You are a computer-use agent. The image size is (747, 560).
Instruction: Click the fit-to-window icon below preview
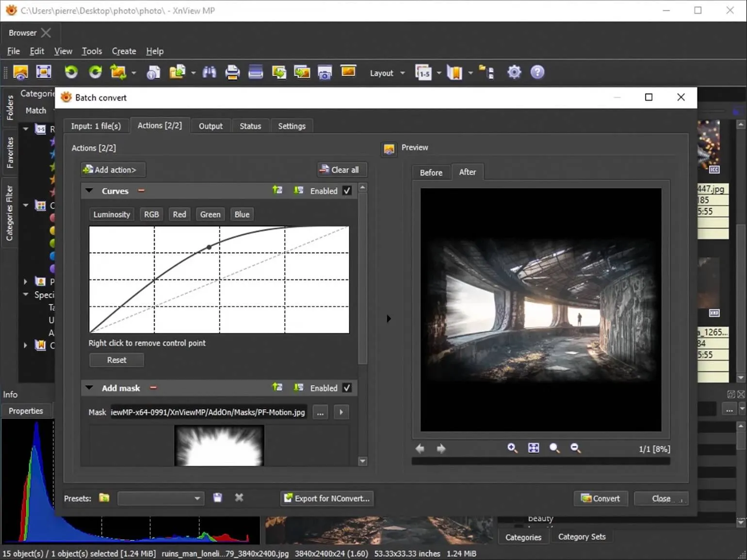click(534, 448)
